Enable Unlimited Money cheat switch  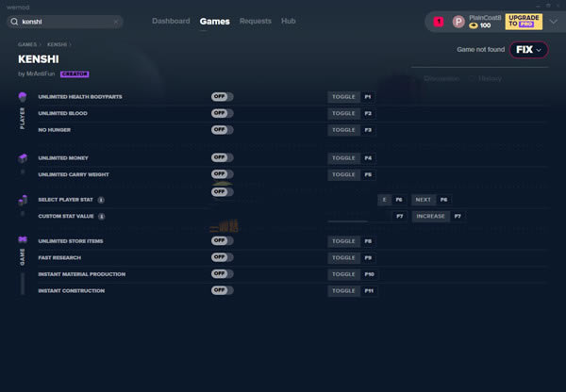coord(223,157)
